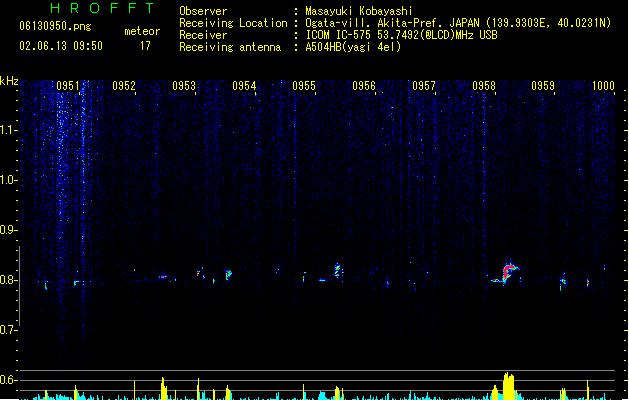
Task: Click the 0.7 kHz axis label
Action: tap(9, 330)
